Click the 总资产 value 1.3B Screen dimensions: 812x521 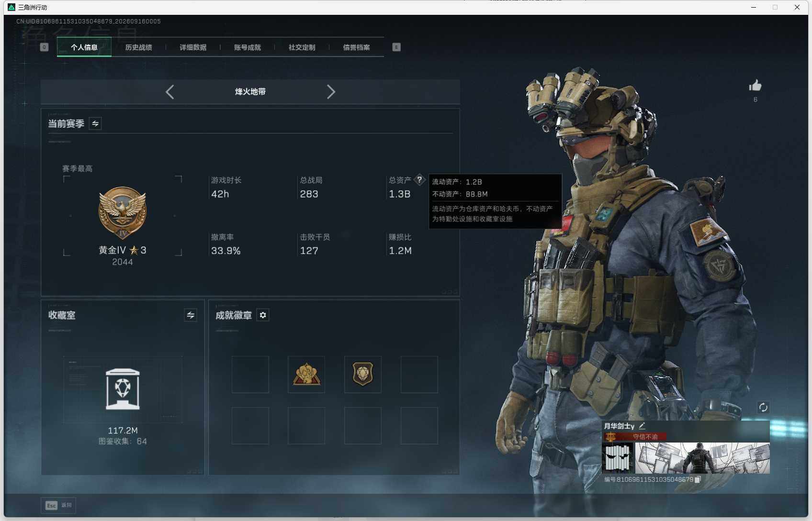[400, 194]
